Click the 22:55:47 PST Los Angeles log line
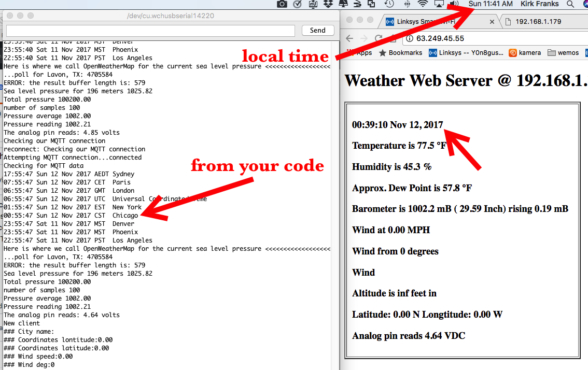588x370 pixels. pyautogui.click(x=78, y=240)
